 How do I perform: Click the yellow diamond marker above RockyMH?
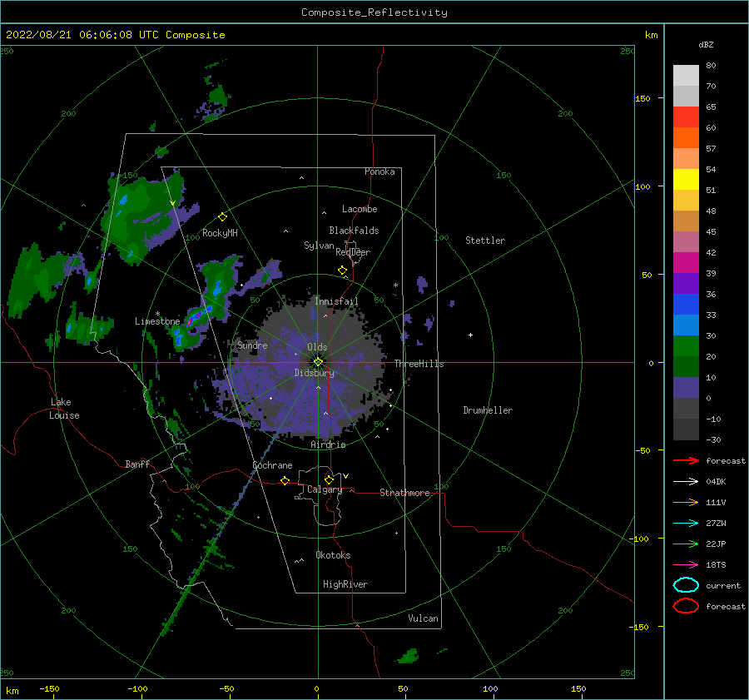pos(222,217)
